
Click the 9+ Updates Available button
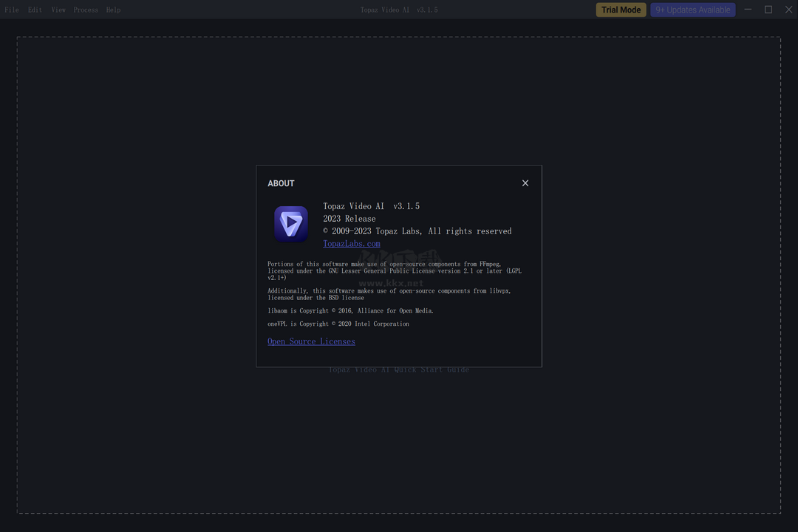(x=692, y=10)
